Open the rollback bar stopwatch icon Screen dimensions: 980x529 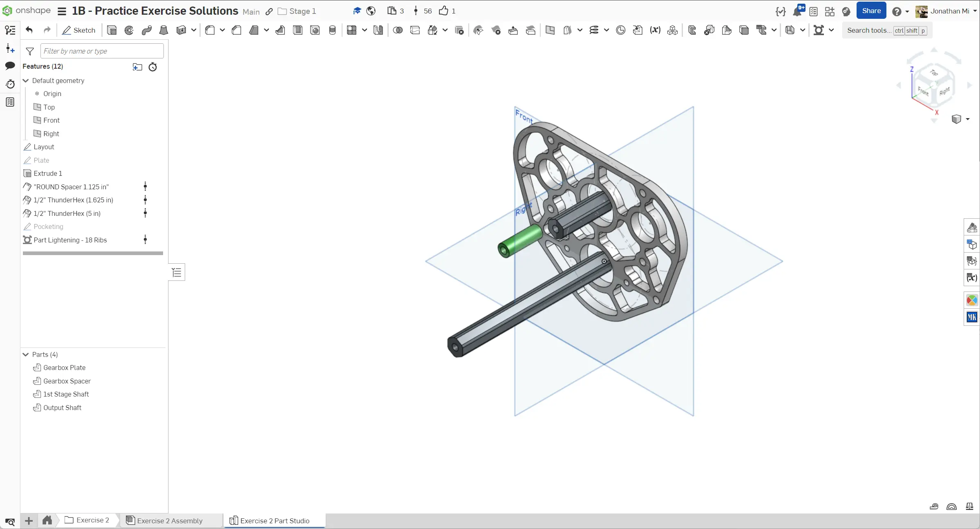[x=152, y=67]
